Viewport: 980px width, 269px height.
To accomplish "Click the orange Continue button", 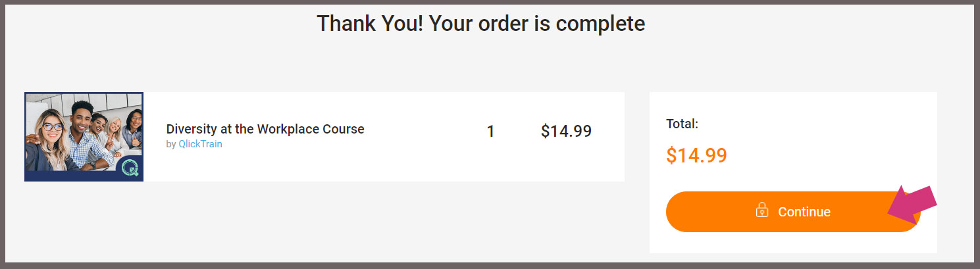I will 793,212.
